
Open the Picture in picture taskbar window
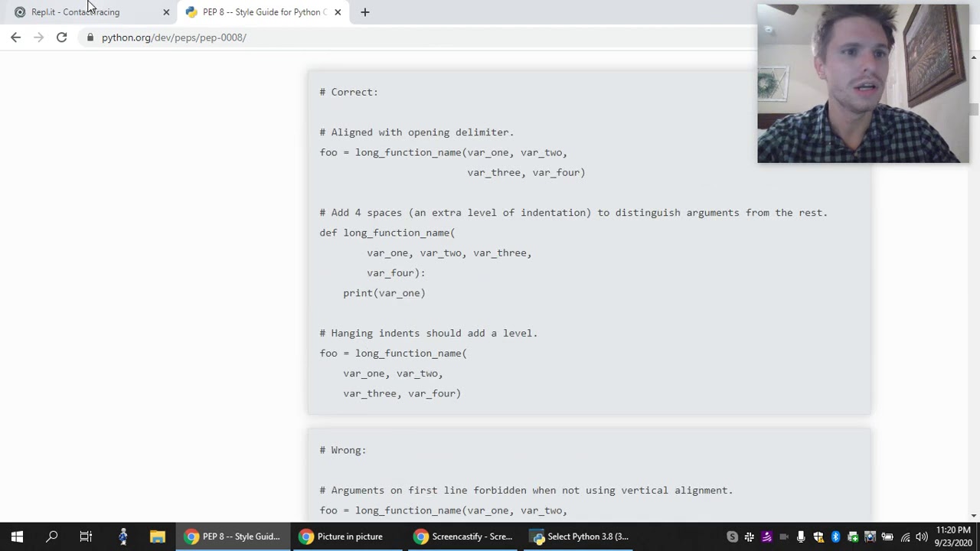pyautogui.click(x=348, y=536)
